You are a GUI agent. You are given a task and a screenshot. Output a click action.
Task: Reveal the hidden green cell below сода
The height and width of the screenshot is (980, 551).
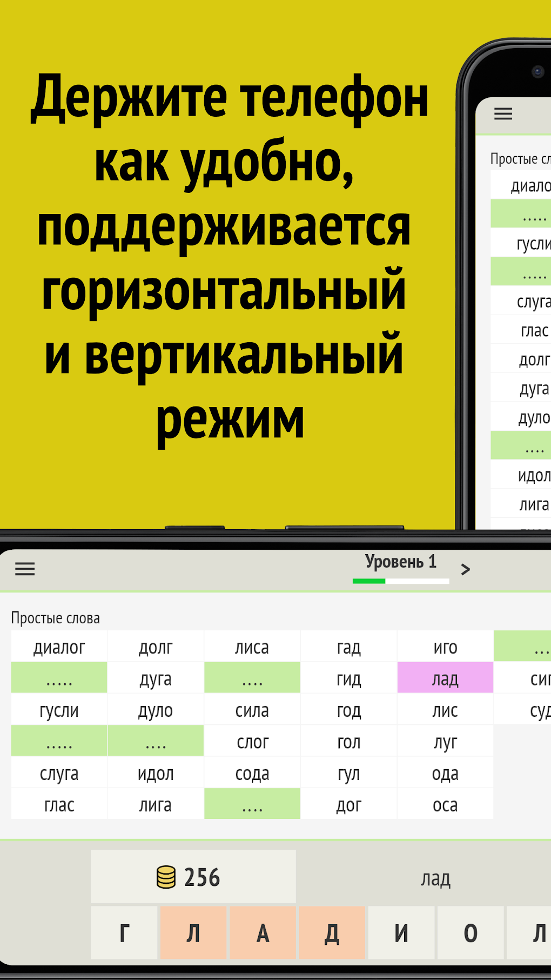click(252, 804)
